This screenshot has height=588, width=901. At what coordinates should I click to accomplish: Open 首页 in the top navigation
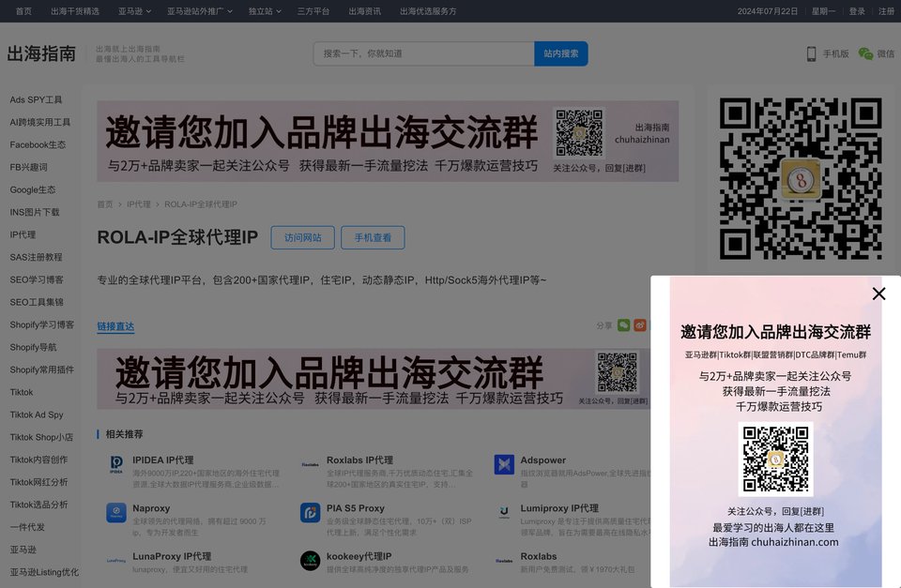(x=23, y=11)
